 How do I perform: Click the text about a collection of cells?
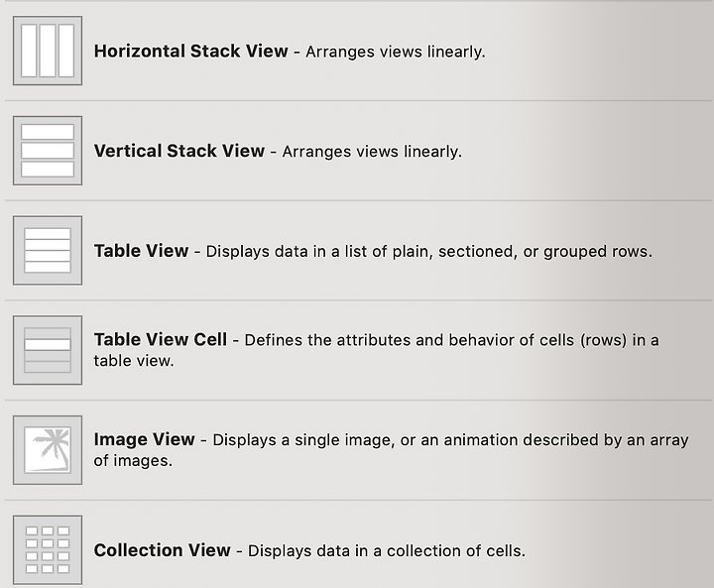387,550
